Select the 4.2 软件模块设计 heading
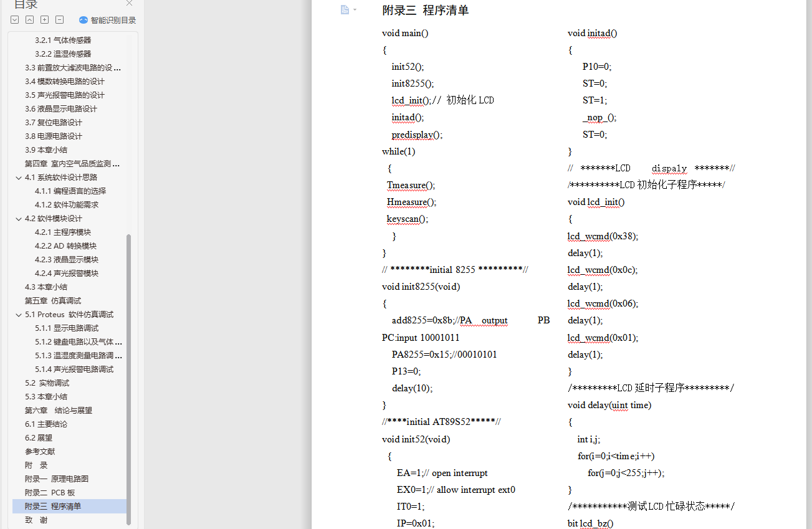 click(x=54, y=219)
